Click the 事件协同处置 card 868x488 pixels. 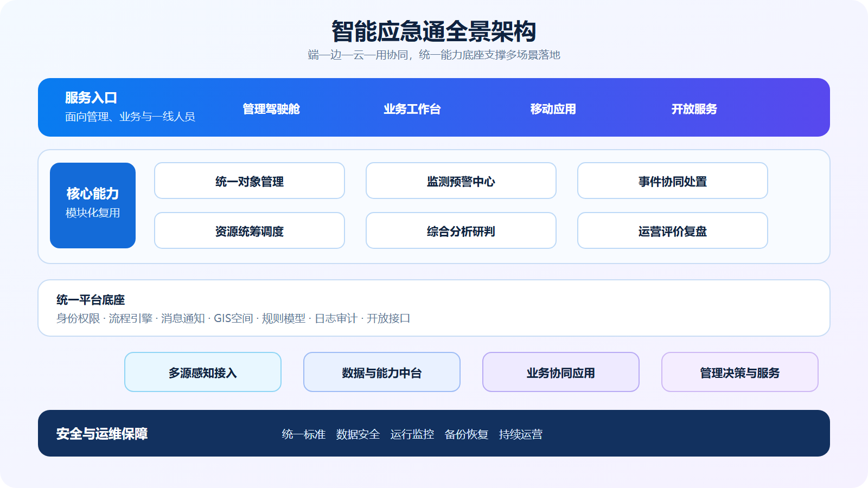pos(673,181)
